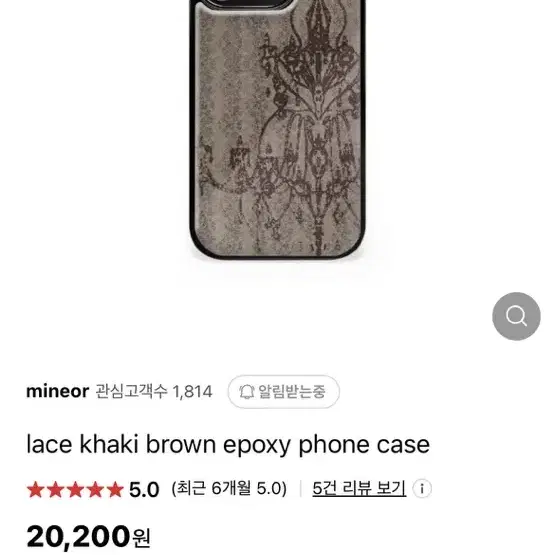This screenshot has width=555, height=555.
Task: Click the 최근 6개월 5.0 rating text
Action: (x=229, y=489)
